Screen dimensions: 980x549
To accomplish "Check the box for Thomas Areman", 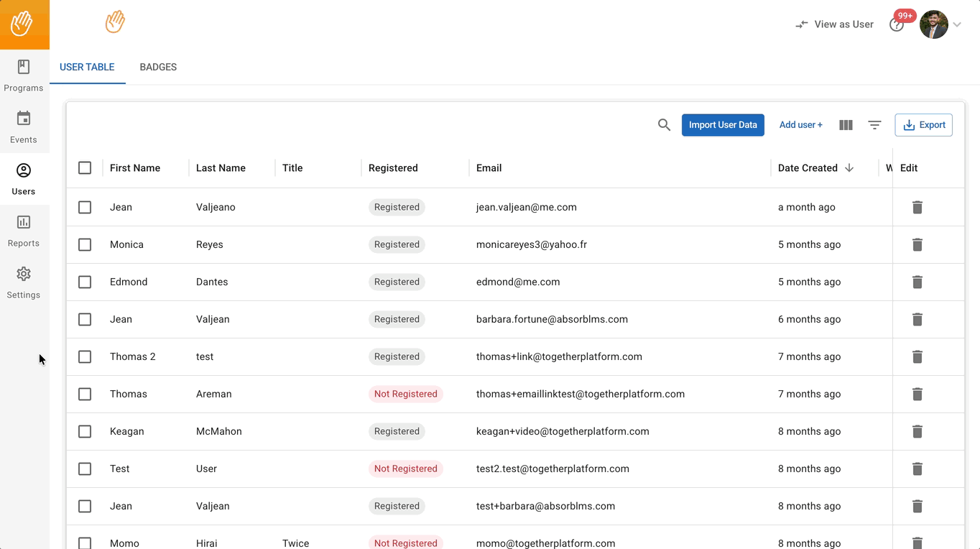I will (85, 395).
